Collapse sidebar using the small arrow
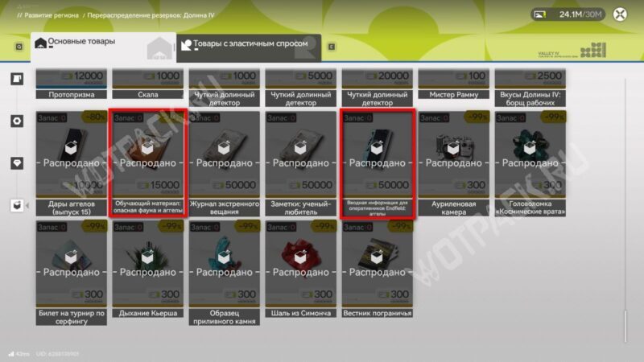644x362 pixels. point(27,205)
